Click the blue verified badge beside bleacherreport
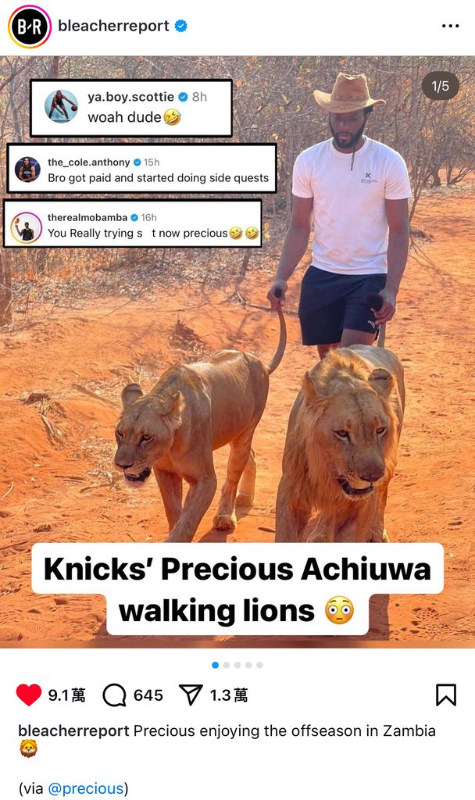Screen dimensions: 475x800 pos(181,26)
